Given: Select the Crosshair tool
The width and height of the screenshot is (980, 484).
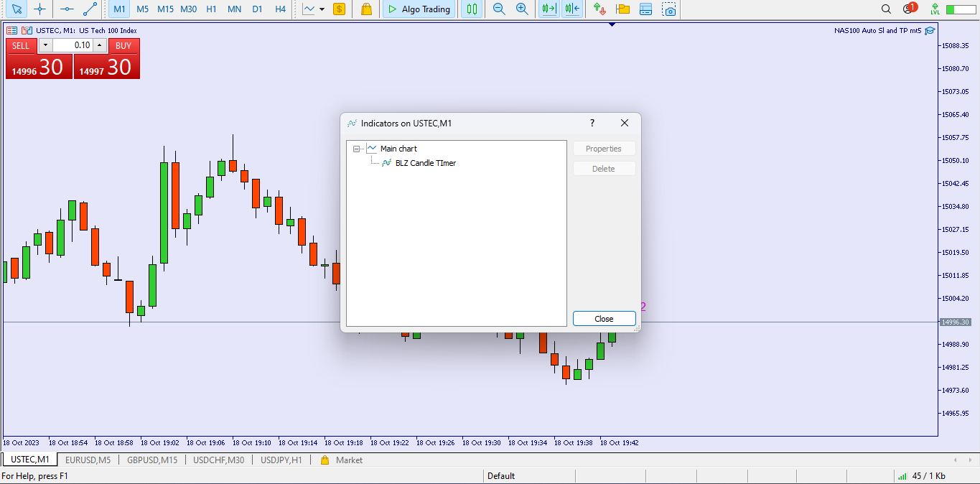Looking at the screenshot, I should (40, 9).
